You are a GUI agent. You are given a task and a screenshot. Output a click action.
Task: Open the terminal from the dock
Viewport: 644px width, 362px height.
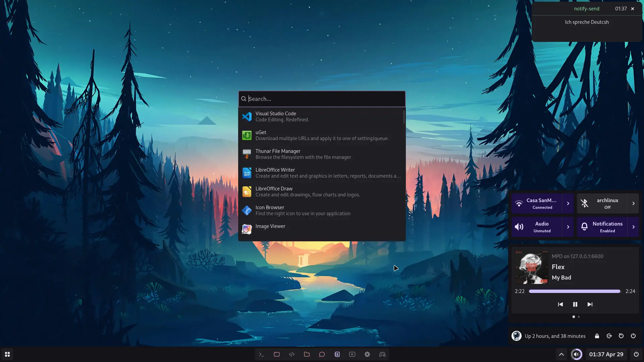[262, 354]
